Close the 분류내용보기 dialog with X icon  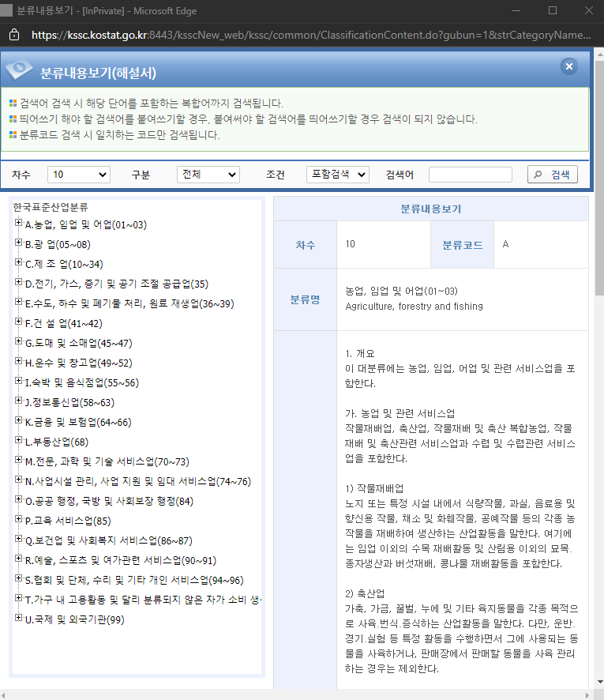pyautogui.click(x=568, y=66)
